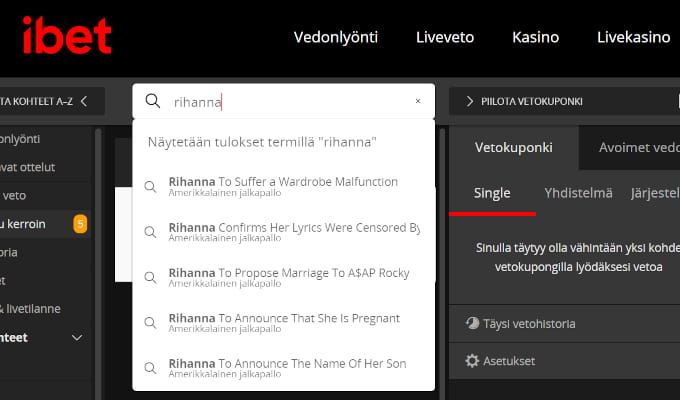
Task: Open the livetilanne sidebar item
Action: [30, 309]
